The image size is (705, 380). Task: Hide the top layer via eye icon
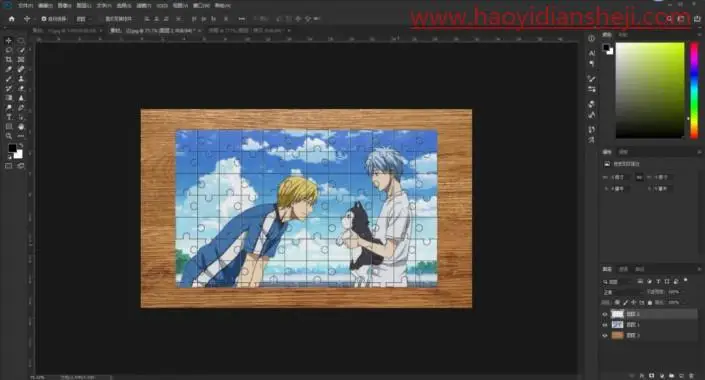click(605, 314)
